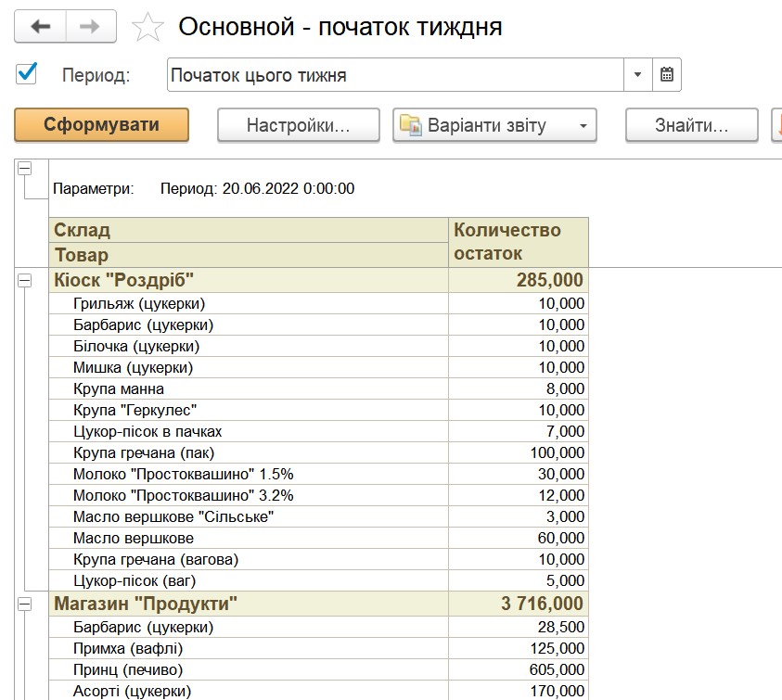
Task: Click the 28,500 quantity cell
Action: 519,627
